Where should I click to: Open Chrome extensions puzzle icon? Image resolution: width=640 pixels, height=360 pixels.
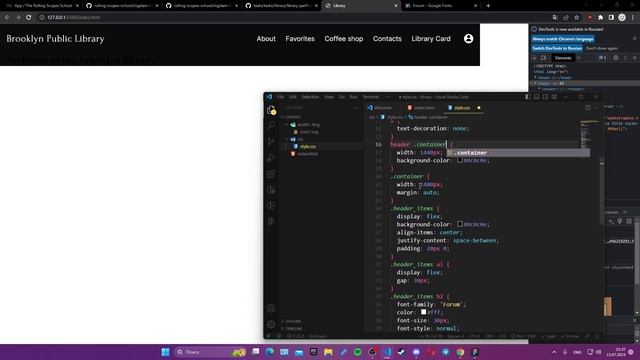(x=600, y=17)
